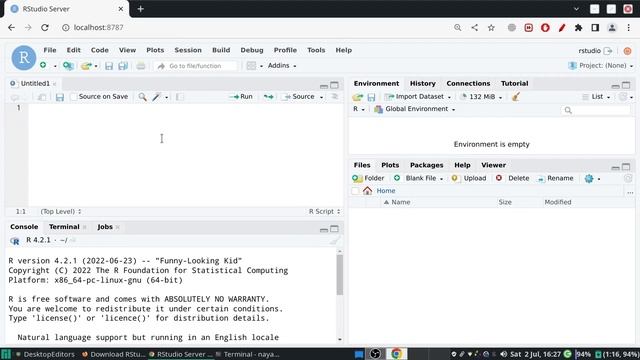Image resolution: width=640 pixels, height=360 pixels.
Task: Show in new window editor icon
Action: pos(42,97)
